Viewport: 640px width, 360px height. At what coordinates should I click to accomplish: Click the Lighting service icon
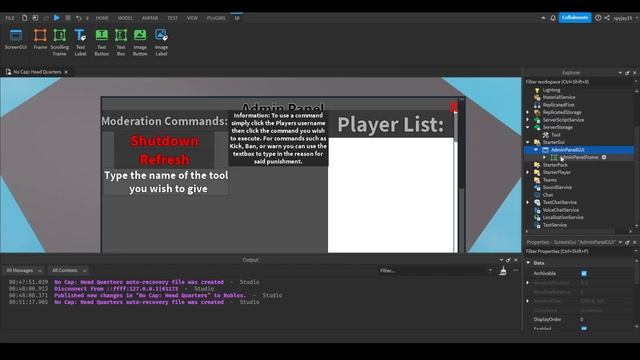pos(537,90)
